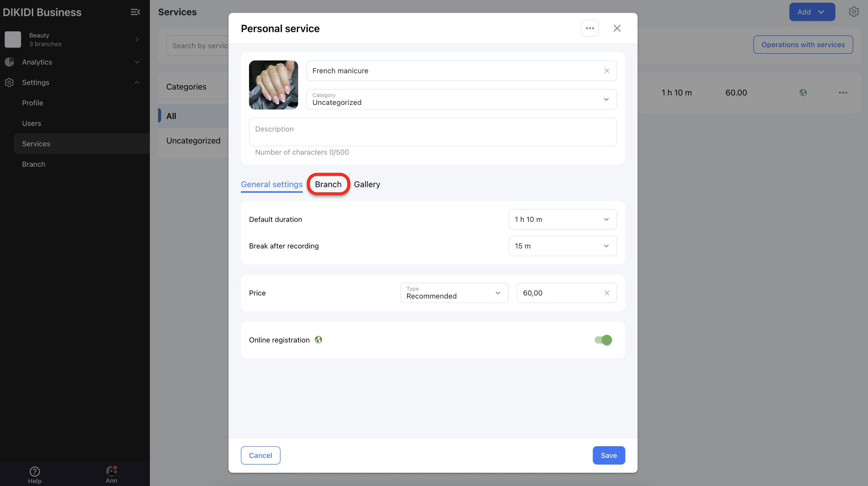The image size is (868, 486).
Task: Open the Services page settings gear
Action: 854,12
